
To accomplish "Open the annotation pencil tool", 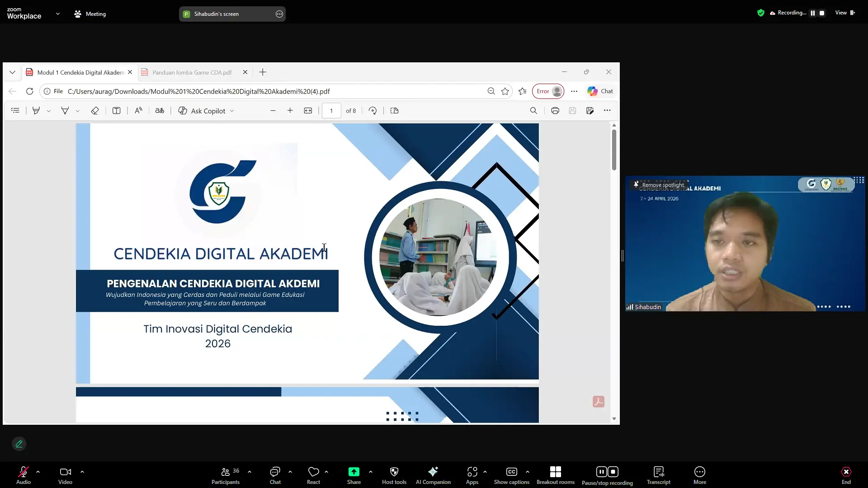I will [x=19, y=444].
